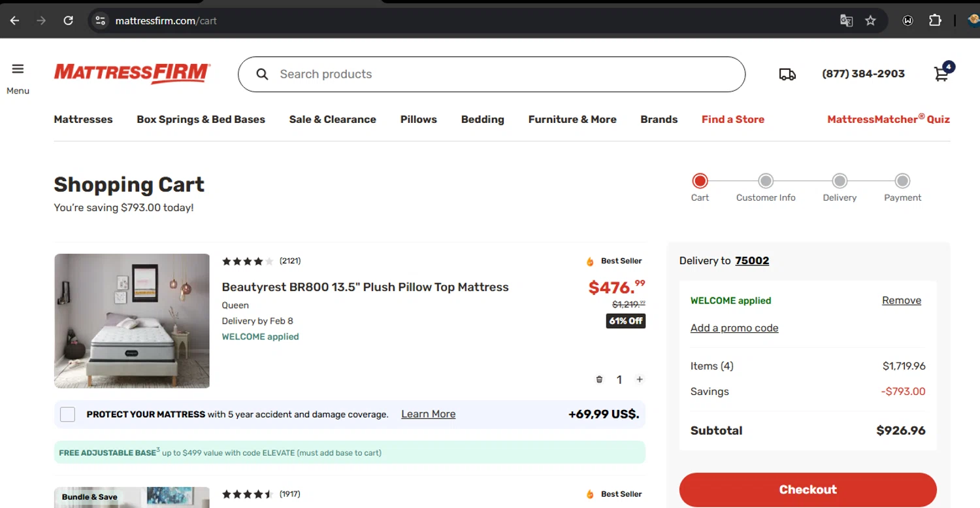
Task: Click the Learn More link for mattress protection
Action: [428, 414]
